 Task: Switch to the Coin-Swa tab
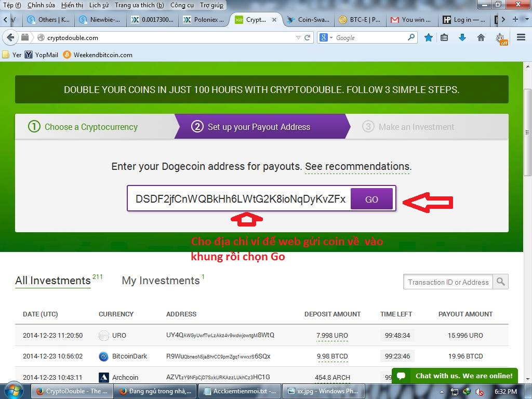pos(308,20)
